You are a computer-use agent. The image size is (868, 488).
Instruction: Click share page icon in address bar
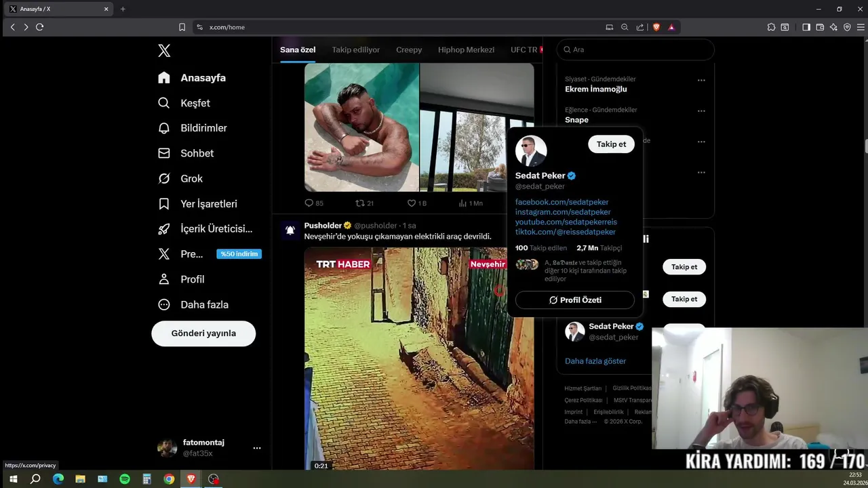pyautogui.click(x=640, y=27)
